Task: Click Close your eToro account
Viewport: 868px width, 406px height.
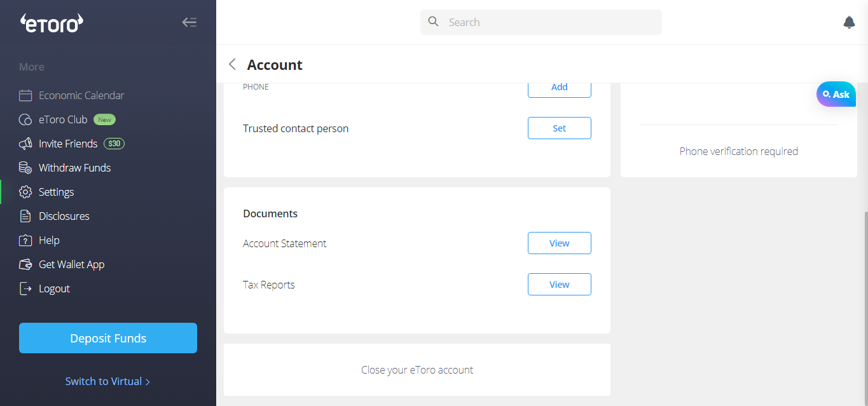Action: click(x=417, y=370)
